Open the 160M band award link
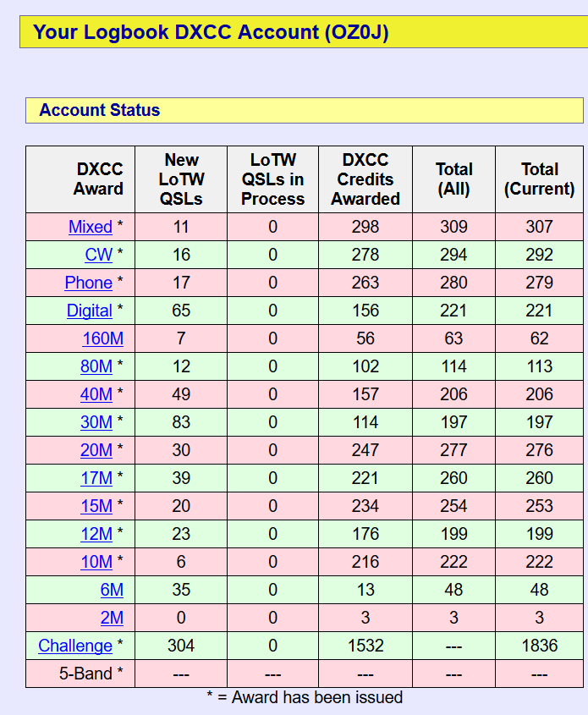The height and width of the screenshot is (715, 588). 103,338
